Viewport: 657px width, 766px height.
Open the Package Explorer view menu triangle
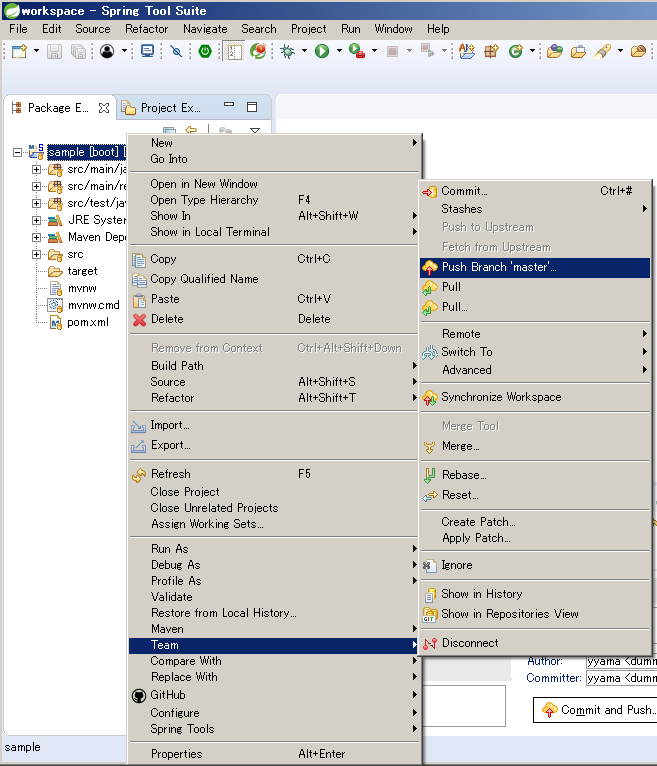coord(255,130)
